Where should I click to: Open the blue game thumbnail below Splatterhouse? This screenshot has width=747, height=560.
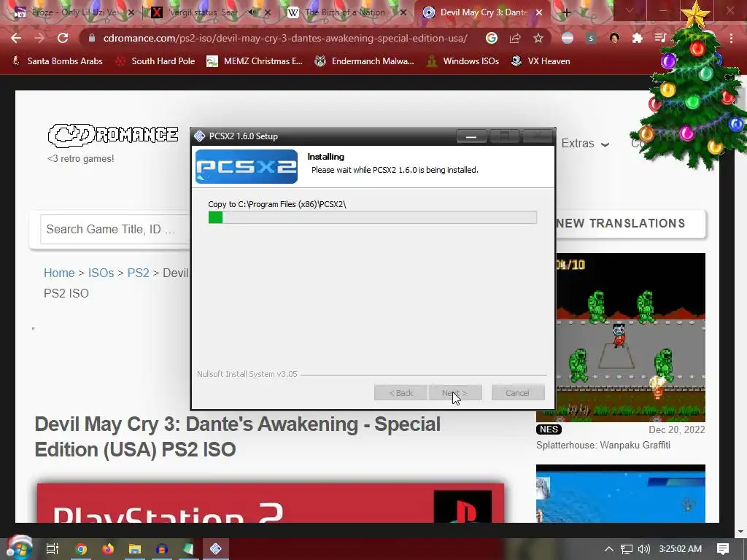[x=620, y=494]
